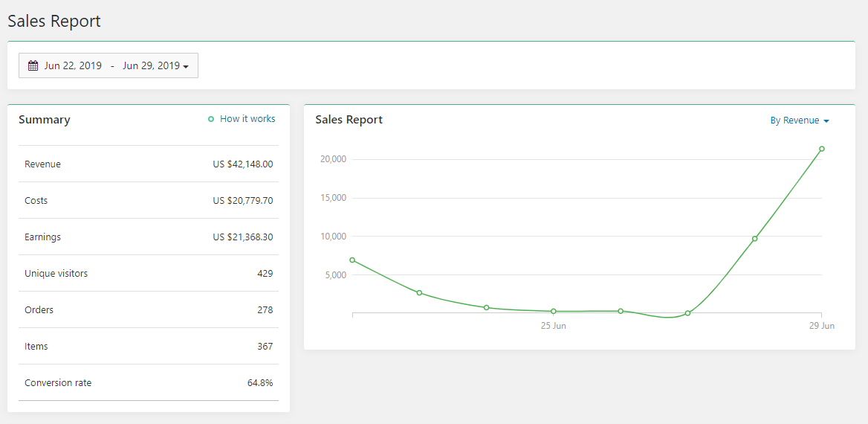Select the Conversion rate row

(x=149, y=383)
